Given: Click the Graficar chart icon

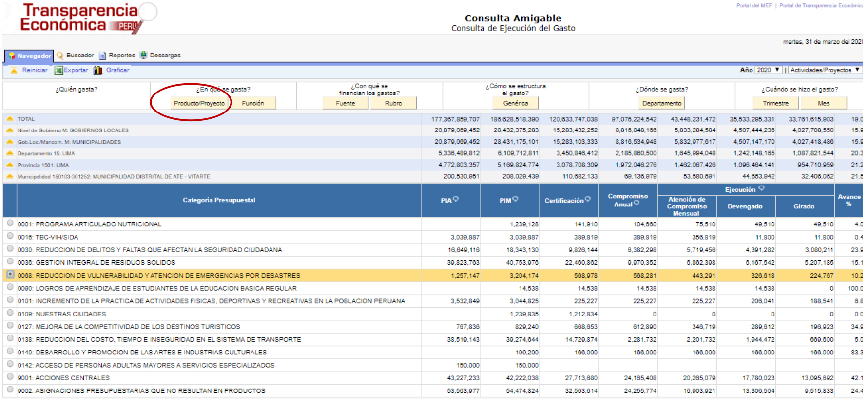Looking at the screenshot, I should pos(98,71).
